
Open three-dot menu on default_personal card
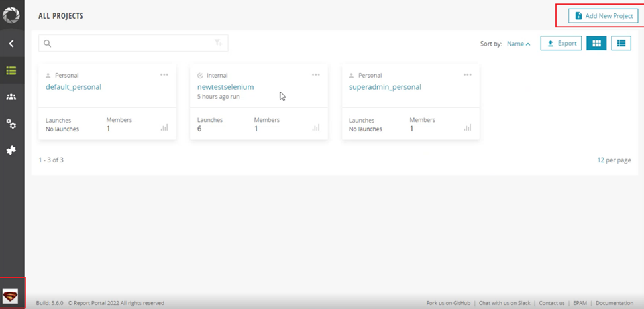tap(164, 75)
